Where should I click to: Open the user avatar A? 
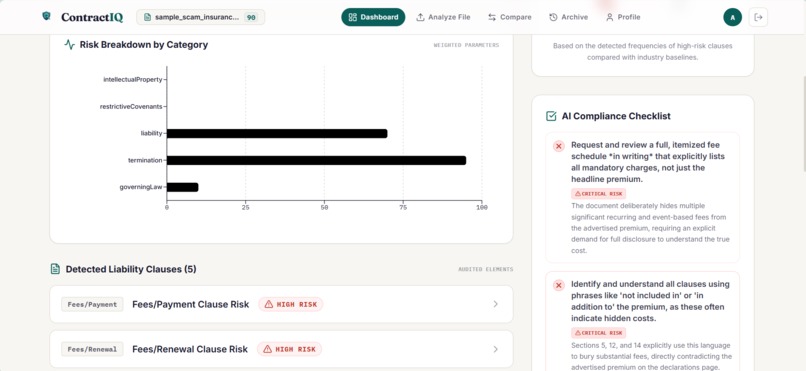click(732, 17)
